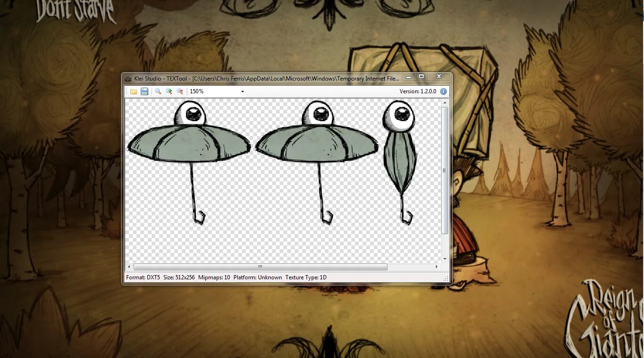Click the resize grip in the status bar corner
The height and width of the screenshot is (358, 644).
click(446, 279)
